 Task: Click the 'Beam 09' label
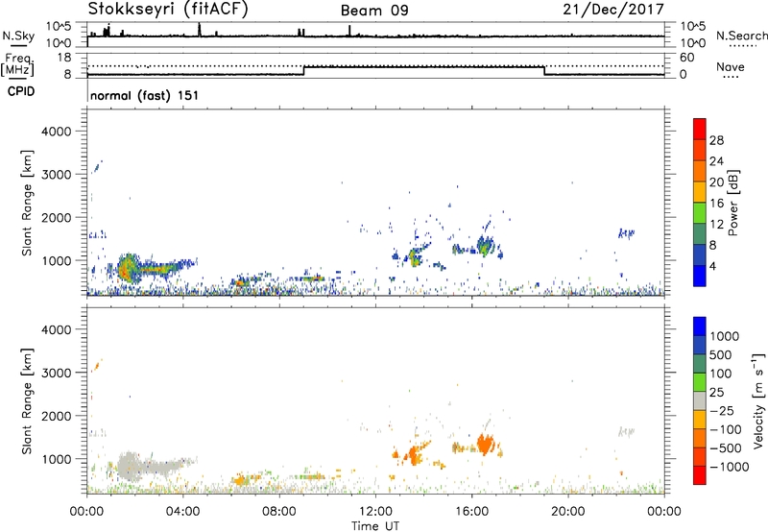(374, 11)
